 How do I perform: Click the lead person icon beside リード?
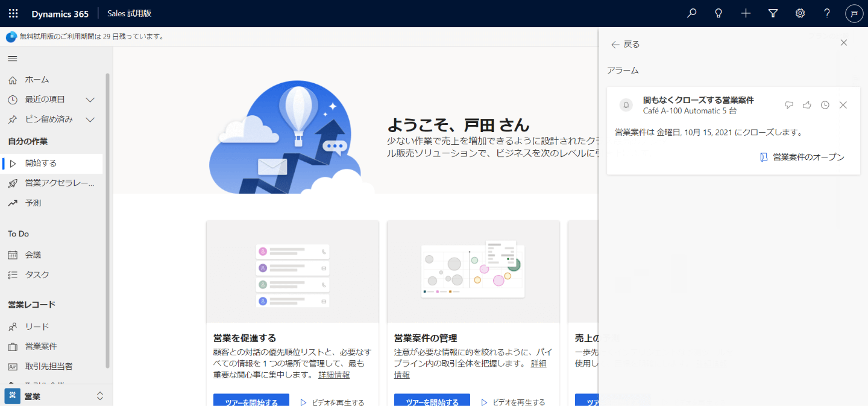point(13,327)
